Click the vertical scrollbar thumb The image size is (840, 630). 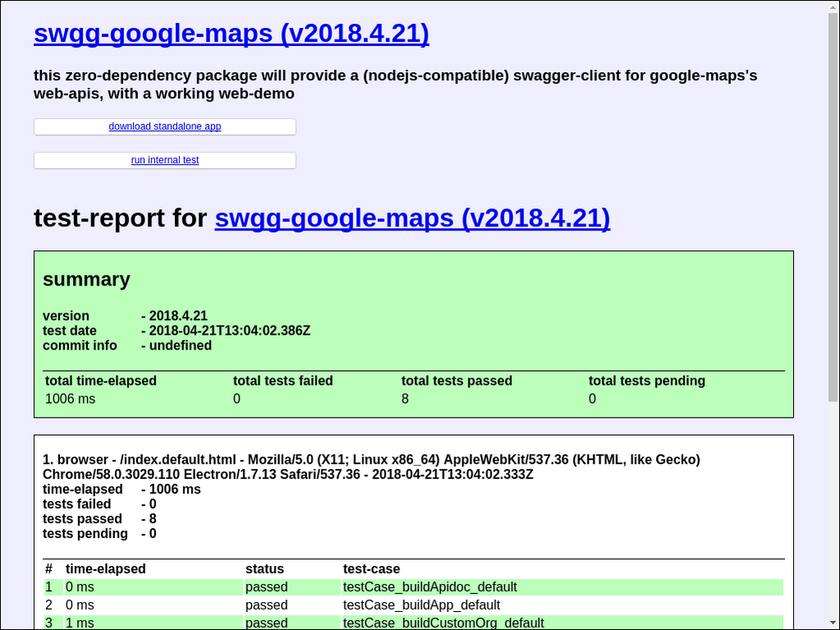click(x=833, y=206)
